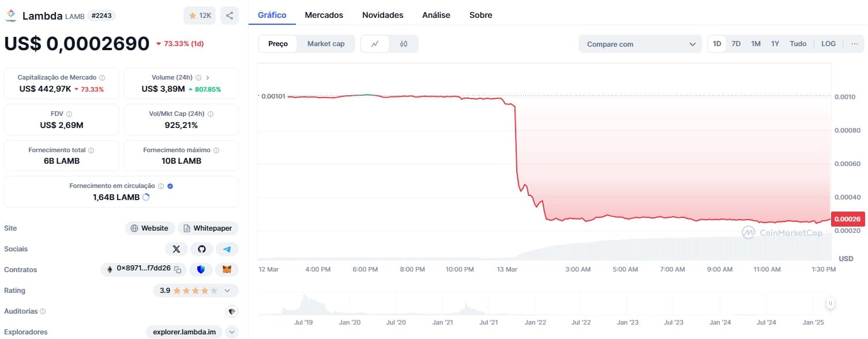Click the 6B LAMB total supply value

(x=62, y=161)
